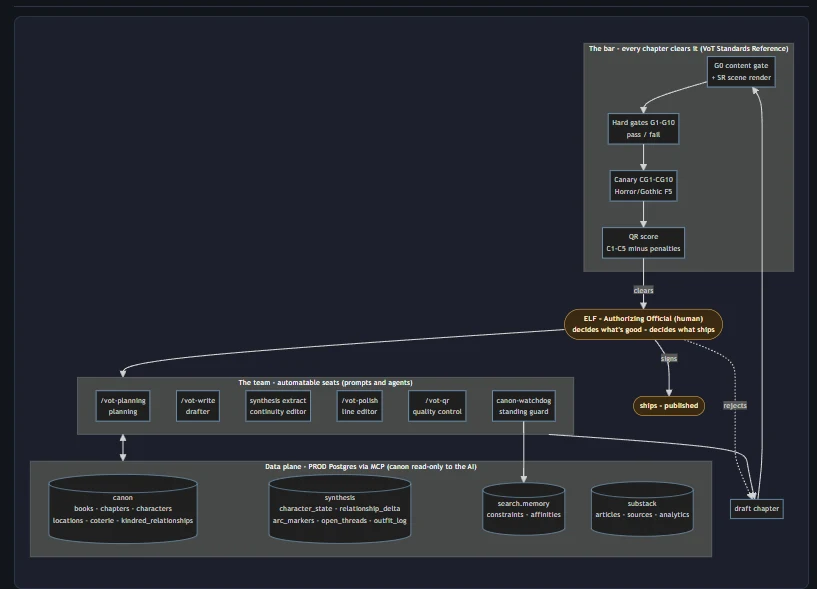This screenshot has width=817, height=589.
Task: Click the canon database cylinder
Action: 123,509
